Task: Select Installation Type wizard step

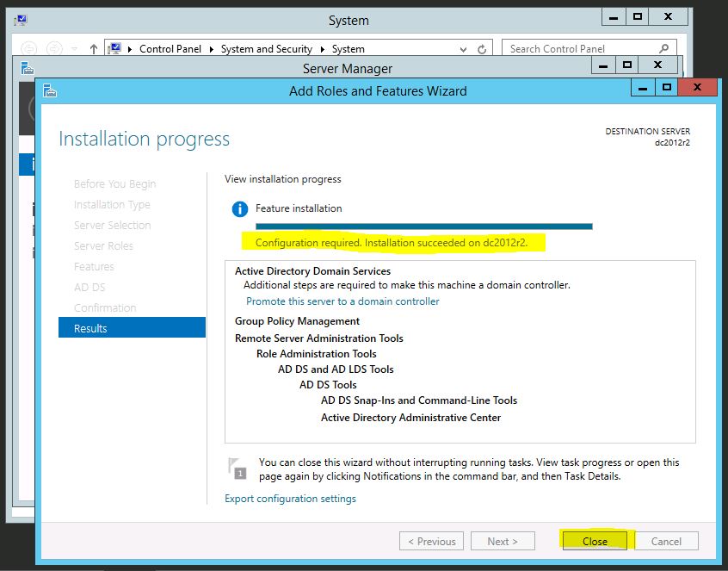Action: 112,204
